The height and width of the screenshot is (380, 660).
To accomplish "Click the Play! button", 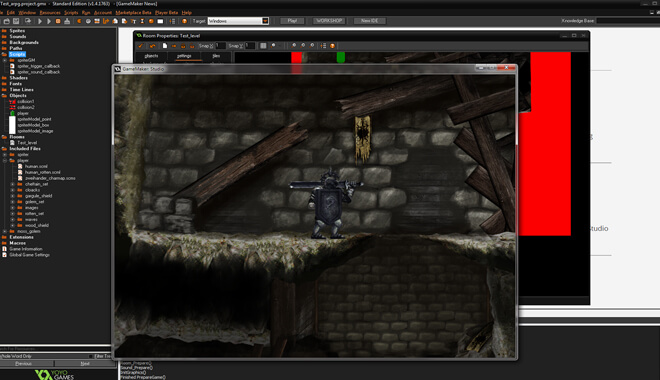I will pos(292,21).
